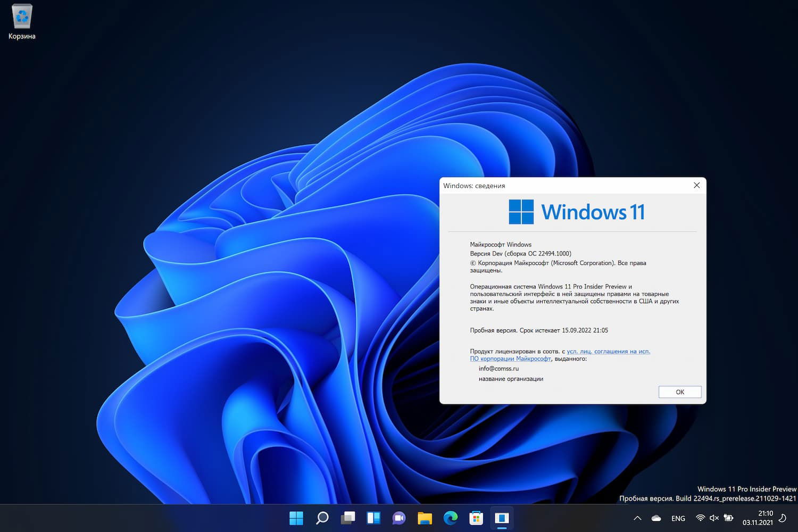Launch Microsoft Edge browser

(x=450, y=518)
